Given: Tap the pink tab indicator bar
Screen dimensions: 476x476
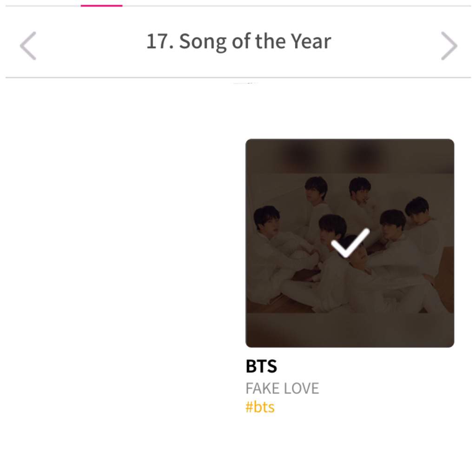Looking at the screenshot, I should [x=101, y=6].
